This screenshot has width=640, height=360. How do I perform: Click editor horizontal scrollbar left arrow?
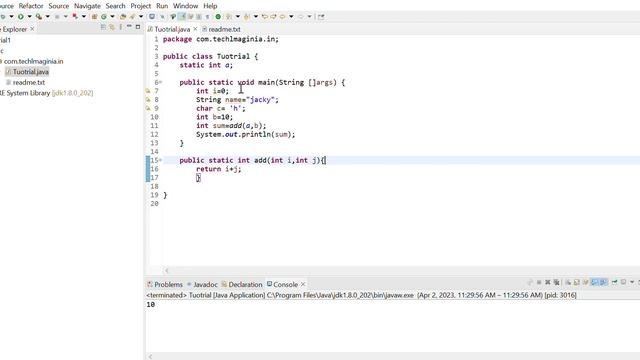pyautogui.click(x=167, y=270)
